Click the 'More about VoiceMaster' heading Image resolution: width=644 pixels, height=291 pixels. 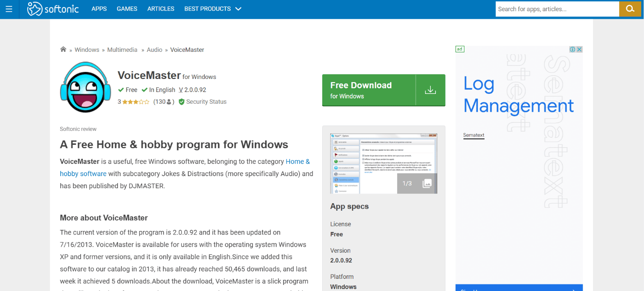[x=104, y=218]
